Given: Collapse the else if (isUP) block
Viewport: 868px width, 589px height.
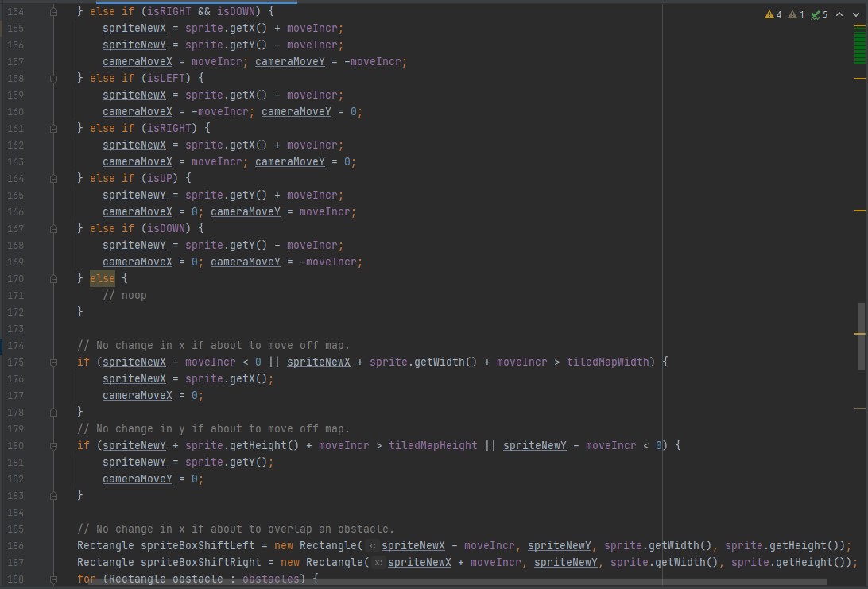Looking at the screenshot, I should [53, 179].
